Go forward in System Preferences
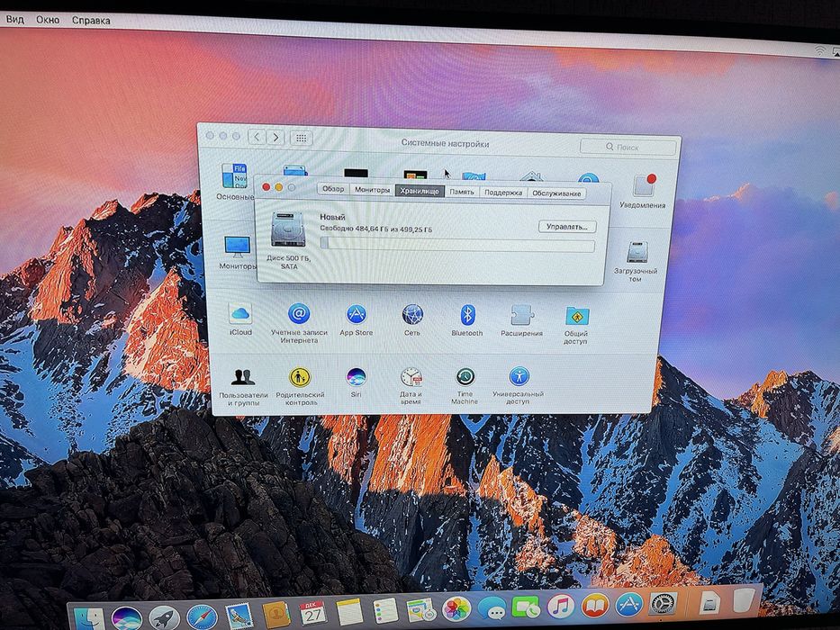This screenshot has width=840, height=630. point(275,137)
